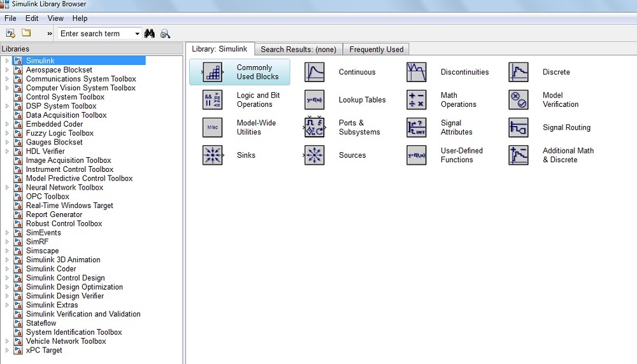The image size is (637, 364).
Task: Expand the SimEvents library node
Action: pos(7,233)
